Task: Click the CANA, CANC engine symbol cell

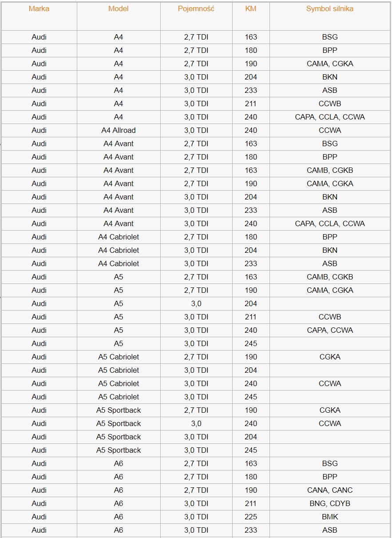Action: [x=330, y=490]
